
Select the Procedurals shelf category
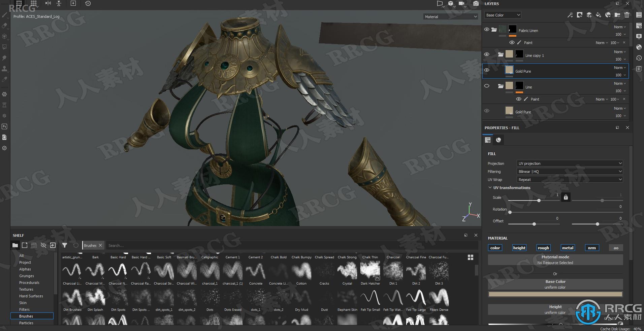coord(29,283)
